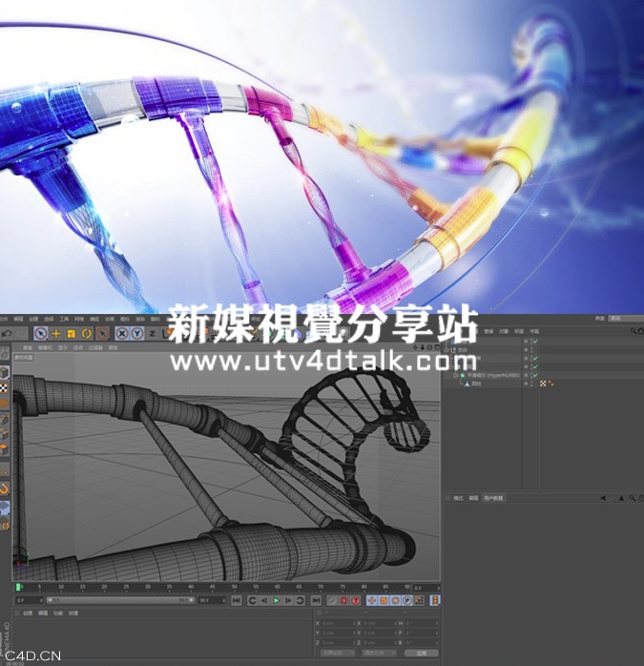Click the orange dots tag on cylinder
644x666 pixels.
tap(551, 384)
